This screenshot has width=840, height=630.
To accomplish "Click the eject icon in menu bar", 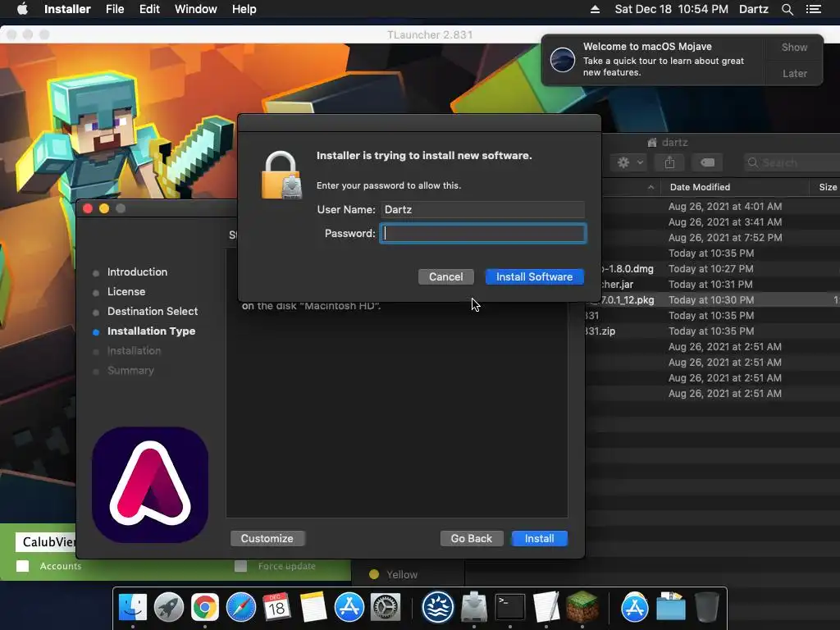I will coord(596,9).
